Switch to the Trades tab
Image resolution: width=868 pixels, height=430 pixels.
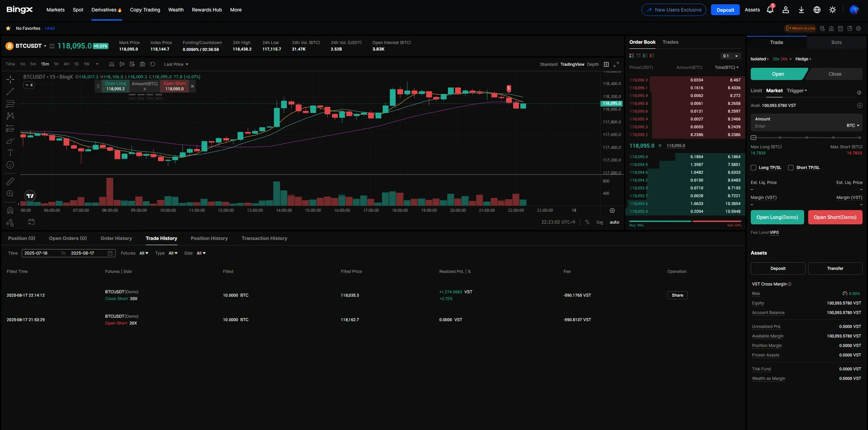670,42
